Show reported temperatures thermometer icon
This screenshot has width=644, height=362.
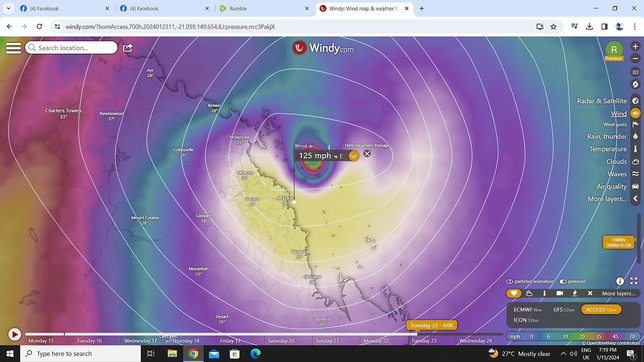[x=544, y=294]
